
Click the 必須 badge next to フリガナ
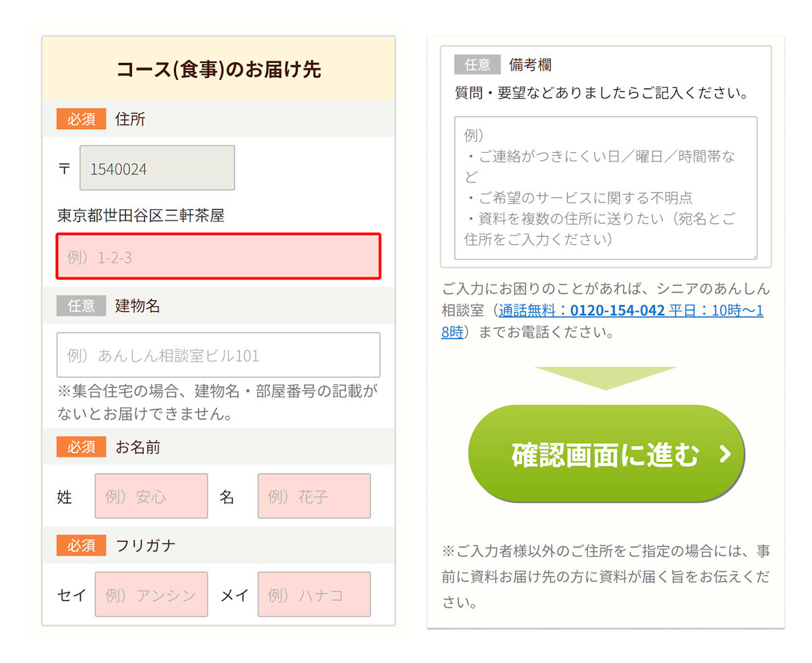point(81,545)
